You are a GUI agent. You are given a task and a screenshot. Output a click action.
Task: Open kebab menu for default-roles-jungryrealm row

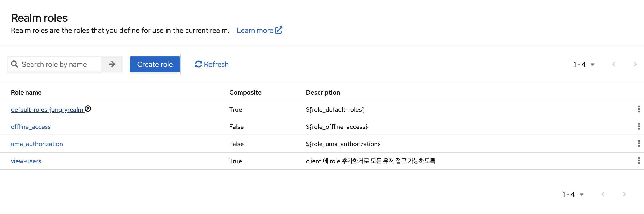(639, 109)
